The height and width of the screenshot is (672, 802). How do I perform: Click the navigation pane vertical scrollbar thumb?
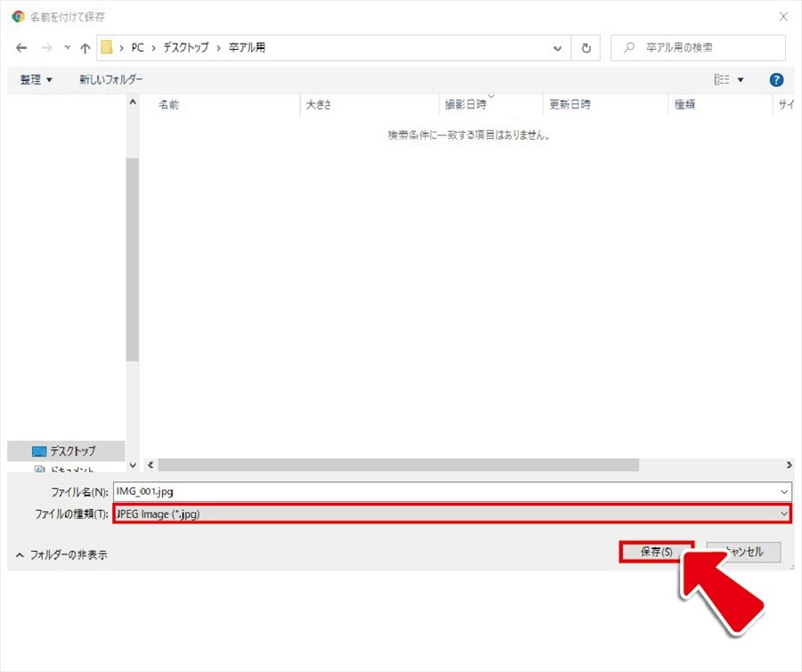[133, 260]
